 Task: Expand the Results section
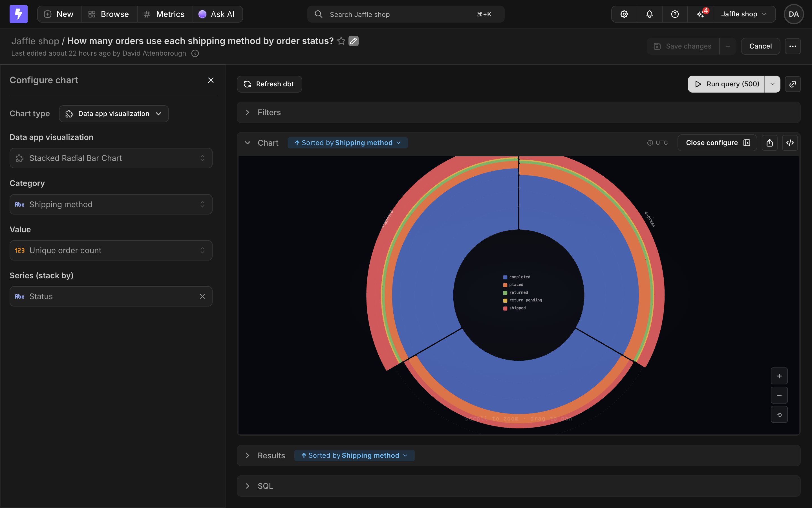247,456
